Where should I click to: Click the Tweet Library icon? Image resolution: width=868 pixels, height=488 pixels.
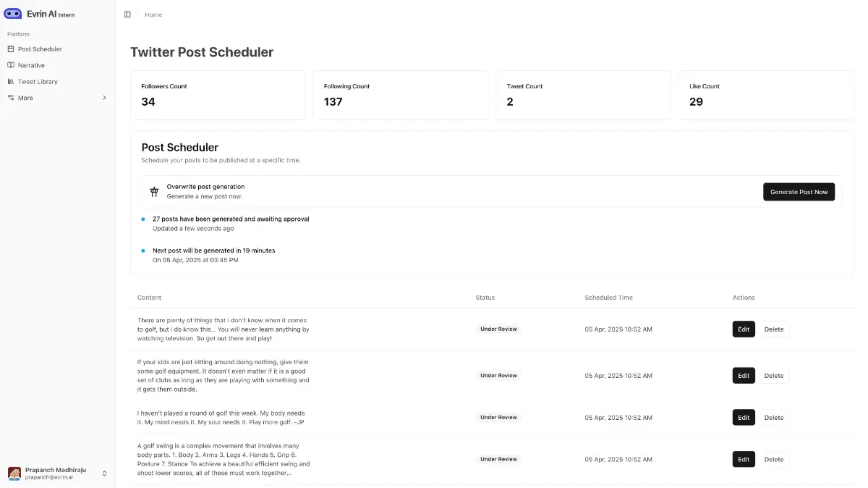pyautogui.click(x=11, y=82)
